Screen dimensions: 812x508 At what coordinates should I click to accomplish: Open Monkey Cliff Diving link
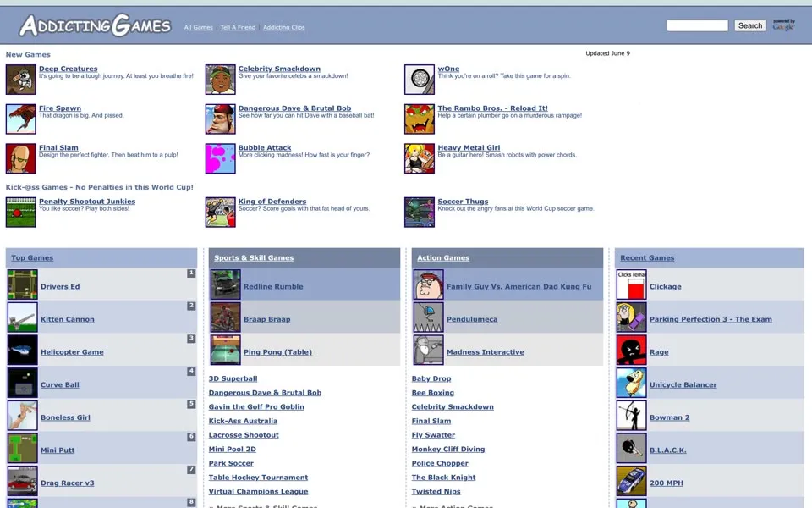coord(448,449)
